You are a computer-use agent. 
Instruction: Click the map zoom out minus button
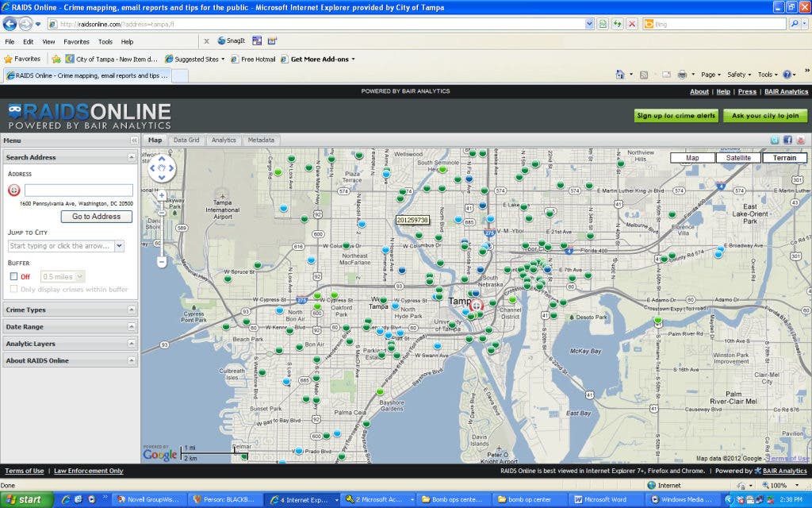(x=162, y=261)
